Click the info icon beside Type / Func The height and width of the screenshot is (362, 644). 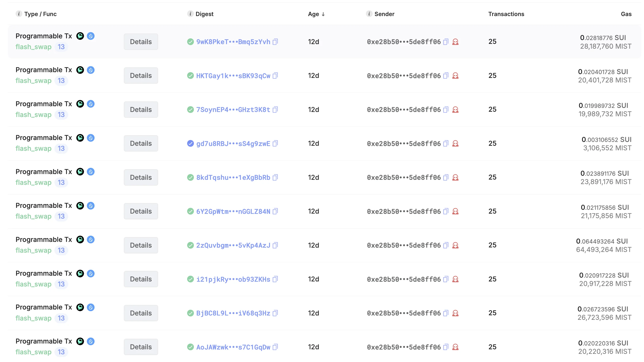19,14
